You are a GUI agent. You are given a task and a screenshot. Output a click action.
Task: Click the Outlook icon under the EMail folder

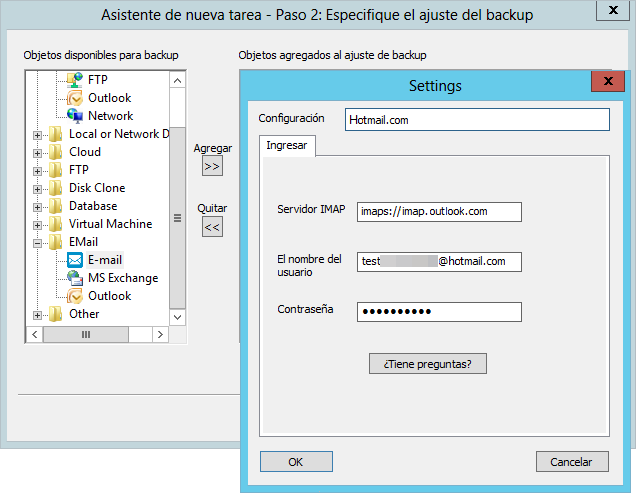75,296
